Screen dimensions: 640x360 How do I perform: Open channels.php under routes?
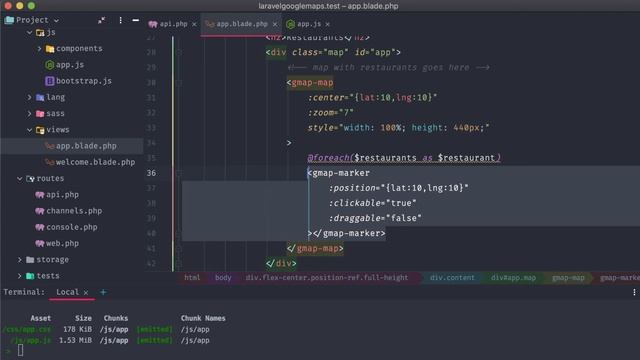tap(74, 211)
